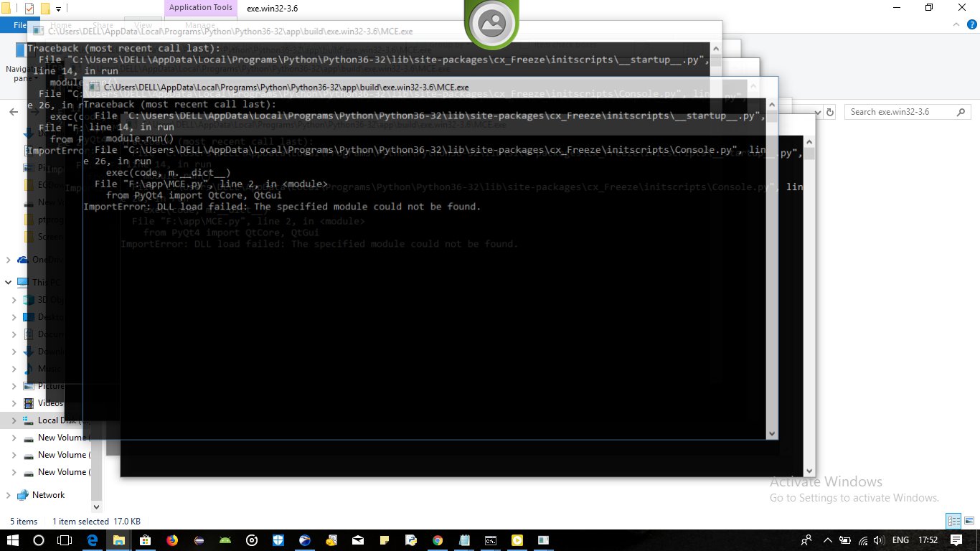Viewport: 980px width, 551px height.
Task: Open the Python file editor from the taskbar
Action: pyautogui.click(x=409, y=540)
